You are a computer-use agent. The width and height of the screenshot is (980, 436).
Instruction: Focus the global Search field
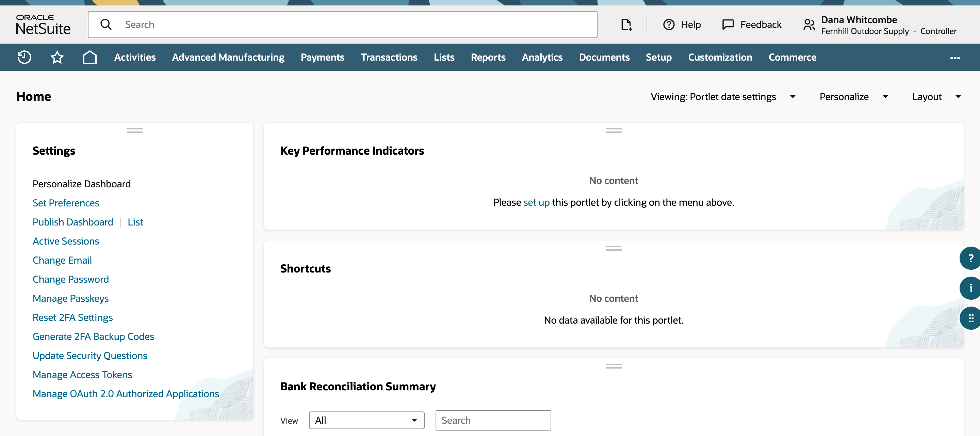342,25
